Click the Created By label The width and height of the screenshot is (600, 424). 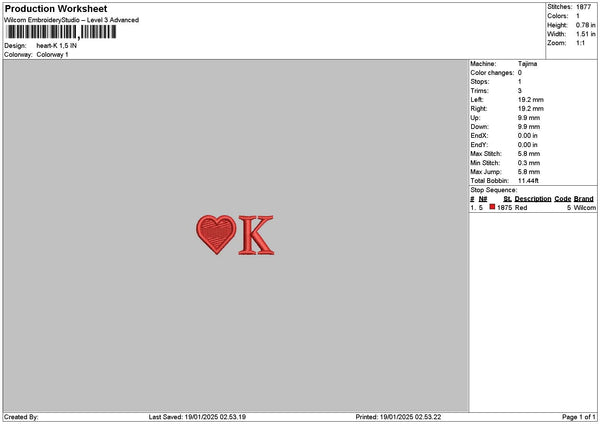pos(21,417)
